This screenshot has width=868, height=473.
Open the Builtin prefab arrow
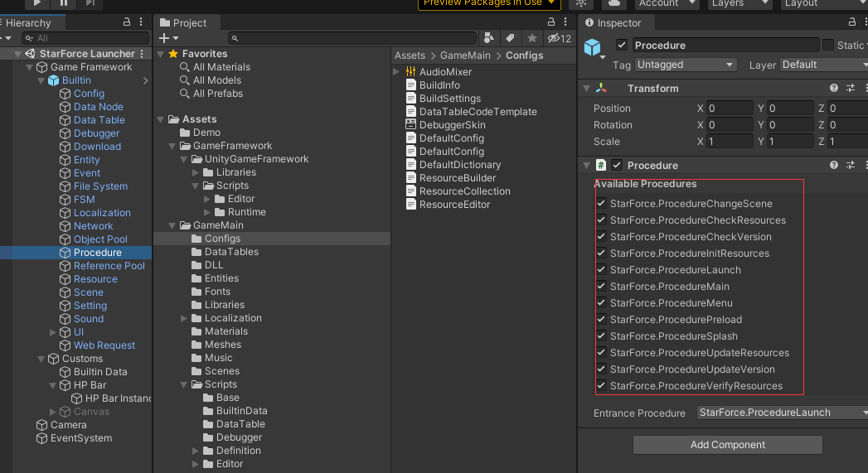click(x=146, y=81)
